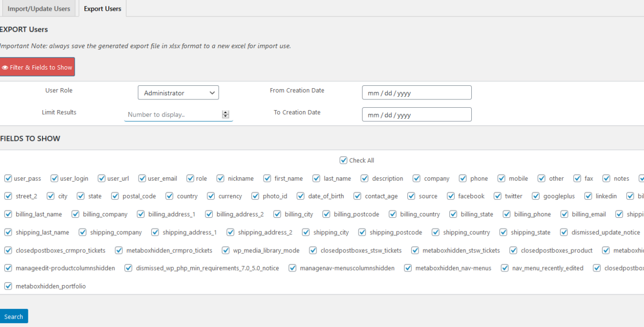This screenshot has width=644, height=327.
Task: Disable the user_email export field
Action: coord(142,178)
